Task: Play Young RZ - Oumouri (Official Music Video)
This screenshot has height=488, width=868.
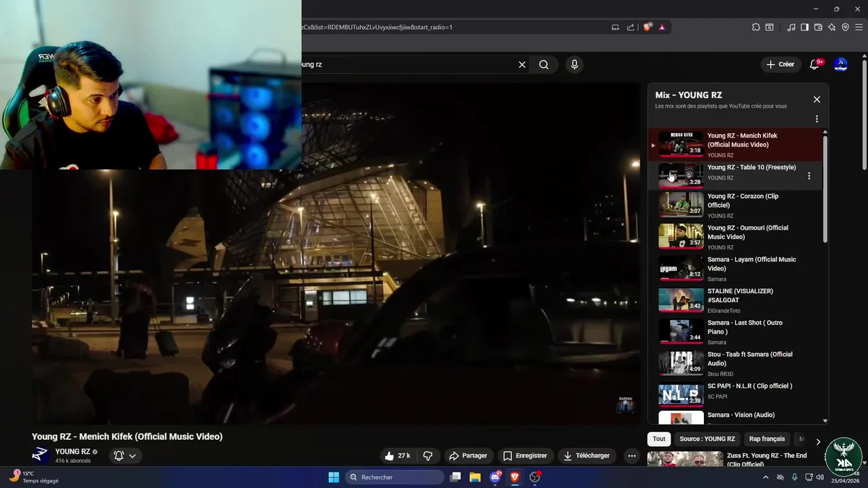Action: (x=736, y=237)
